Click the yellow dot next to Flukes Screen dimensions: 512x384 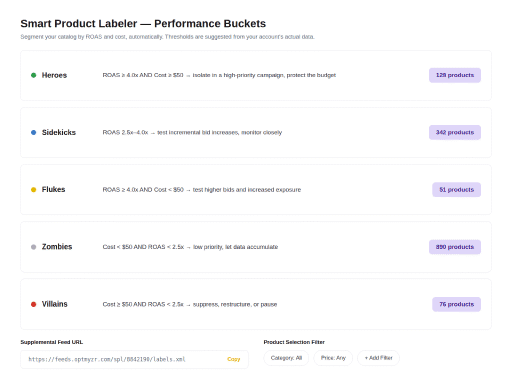pos(33,190)
